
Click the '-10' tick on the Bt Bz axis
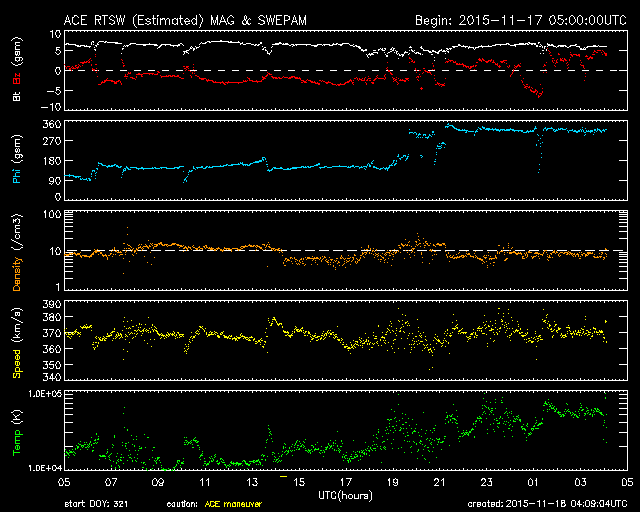(x=51, y=107)
